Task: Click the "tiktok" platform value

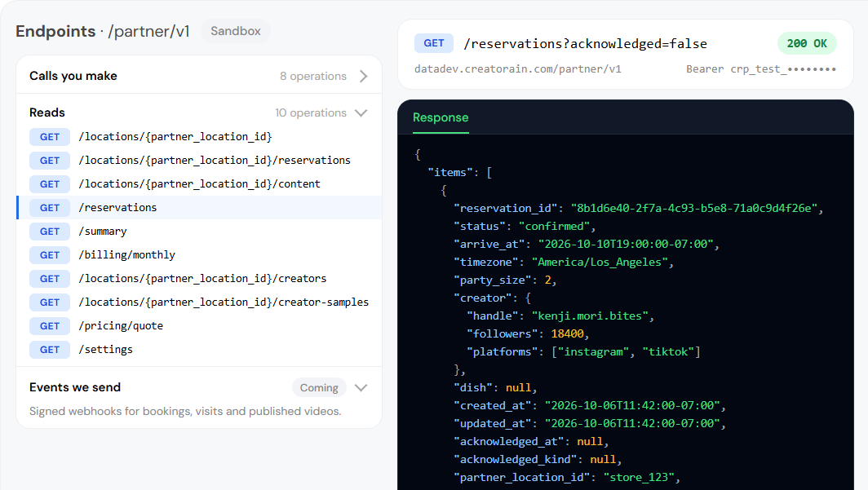Action: pos(668,351)
